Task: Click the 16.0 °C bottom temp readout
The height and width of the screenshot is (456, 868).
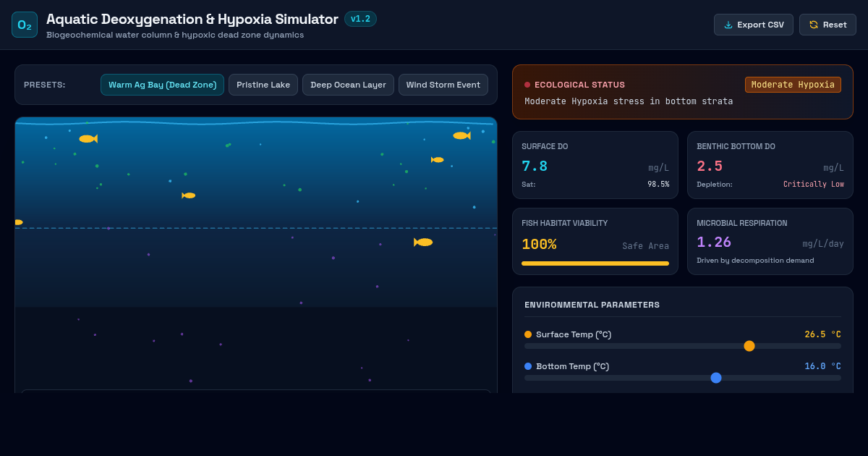Action: pyautogui.click(x=823, y=366)
